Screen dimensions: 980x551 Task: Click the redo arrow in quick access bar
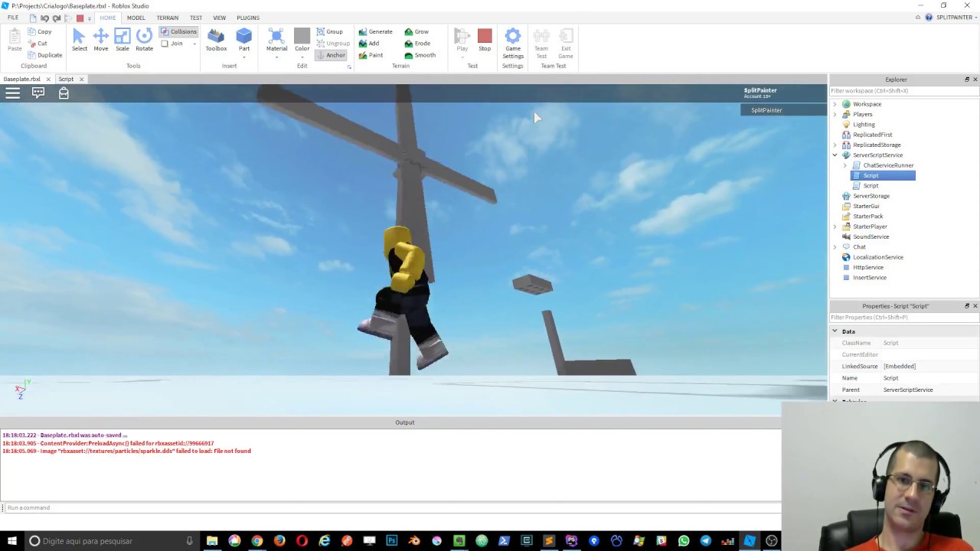tap(56, 18)
